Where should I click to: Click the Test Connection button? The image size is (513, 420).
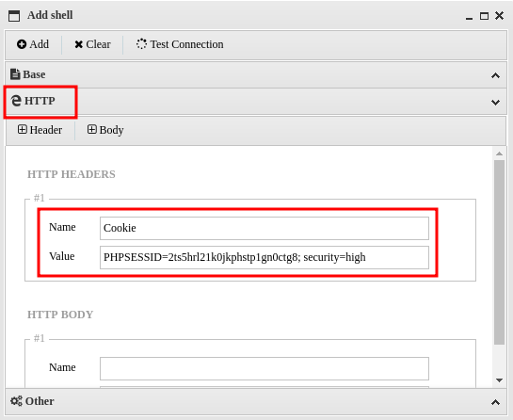pos(180,44)
